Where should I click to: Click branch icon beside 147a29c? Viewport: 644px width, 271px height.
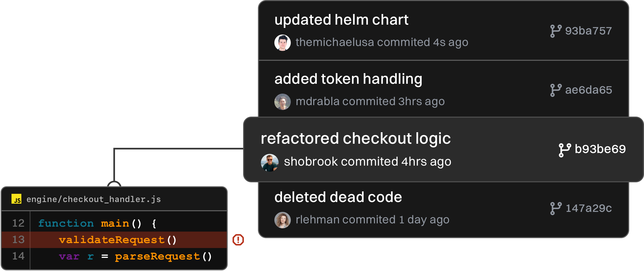click(556, 209)
